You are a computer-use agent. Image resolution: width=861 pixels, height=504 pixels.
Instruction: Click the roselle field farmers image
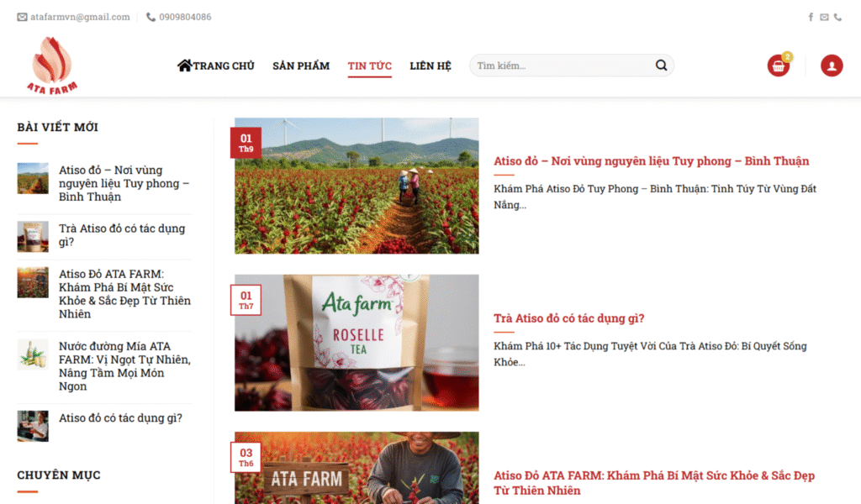pos(357,186)
